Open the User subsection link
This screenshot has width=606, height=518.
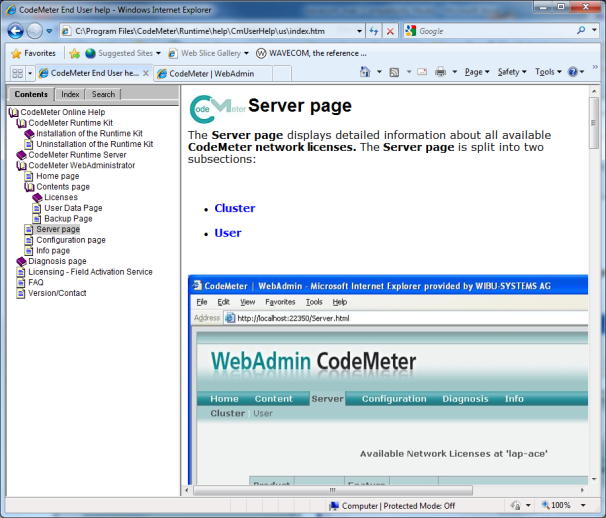[227, 233]
